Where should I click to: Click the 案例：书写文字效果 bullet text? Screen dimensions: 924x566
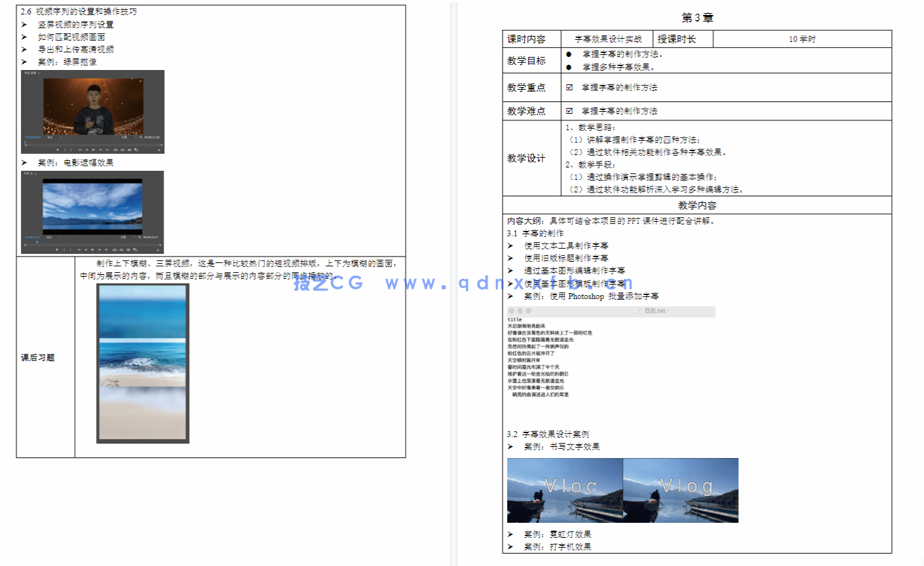[563, 446]
